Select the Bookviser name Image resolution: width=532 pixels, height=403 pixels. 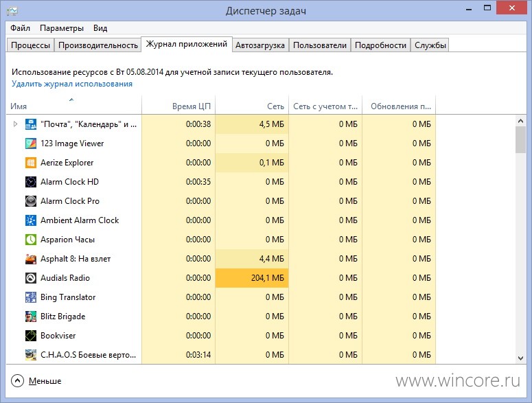pyautogui.click(x=58, y=336)
